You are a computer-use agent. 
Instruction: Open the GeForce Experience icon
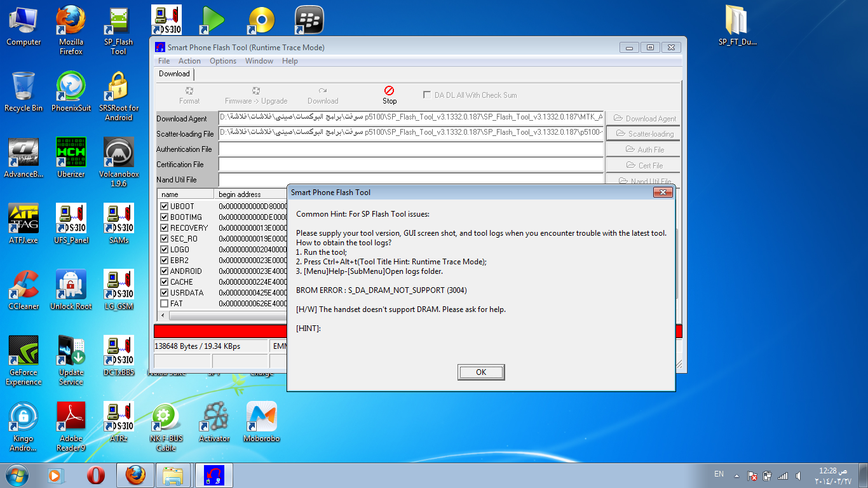pos(24,361)
